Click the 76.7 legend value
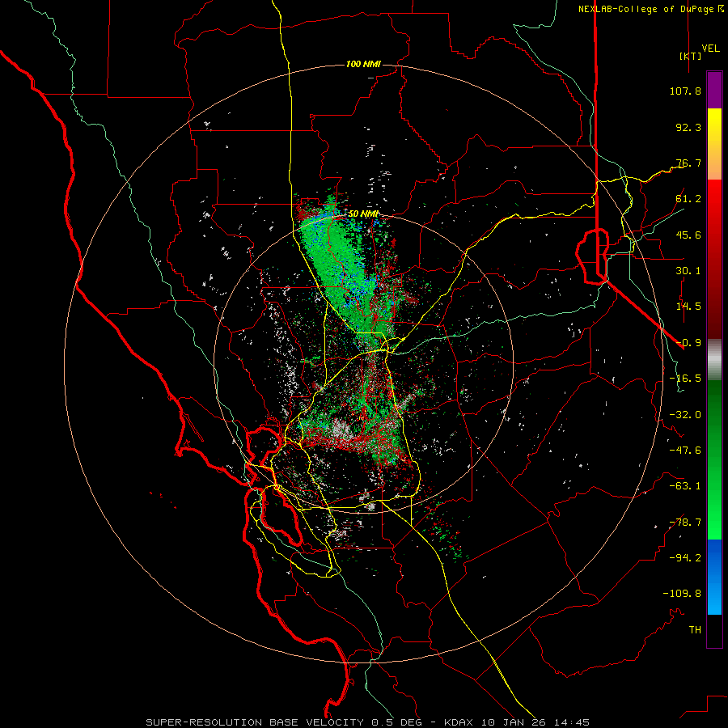 click(x=688, y=163)
